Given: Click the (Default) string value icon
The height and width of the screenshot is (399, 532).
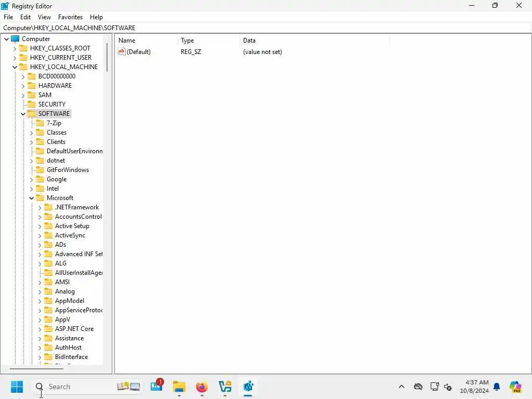Looking at the screenshot, I should pos(122,51).
